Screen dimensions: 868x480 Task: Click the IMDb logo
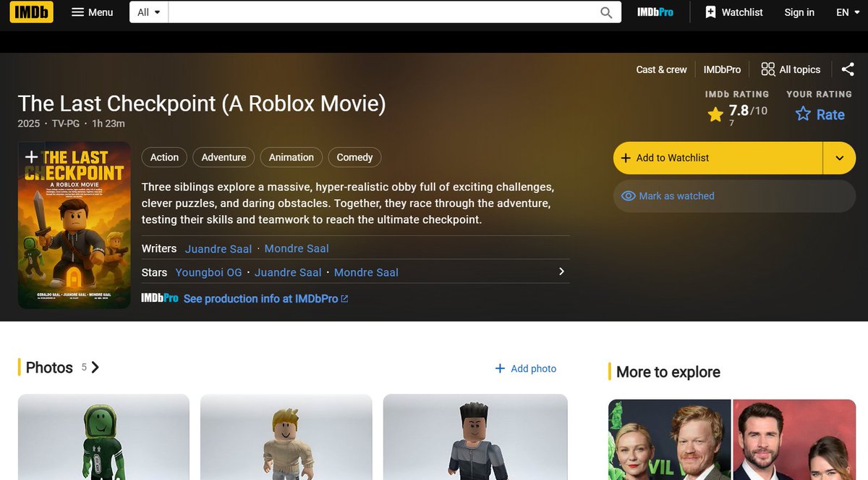pyautogui.click(x=31, y=12)
